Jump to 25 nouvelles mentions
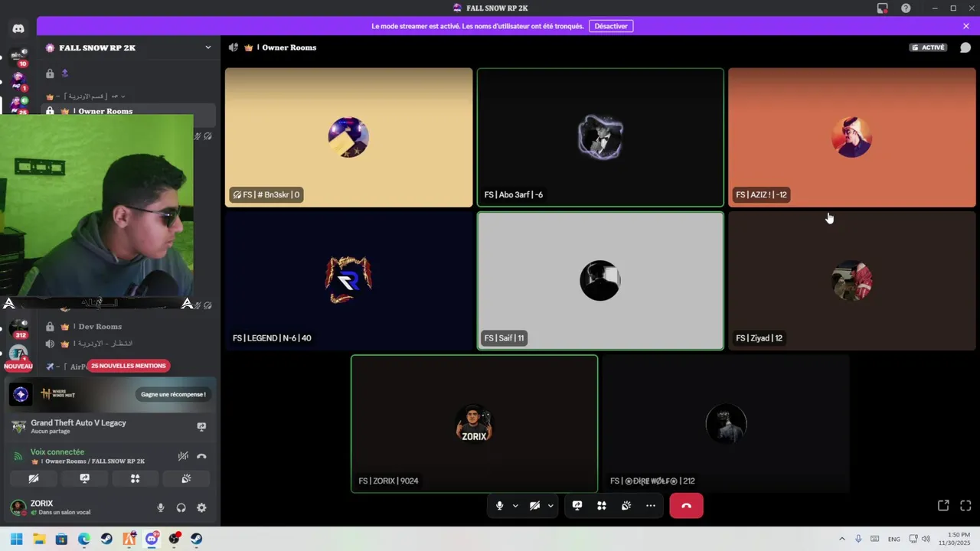This screenshot has width=980, height=551. point(128,366)
